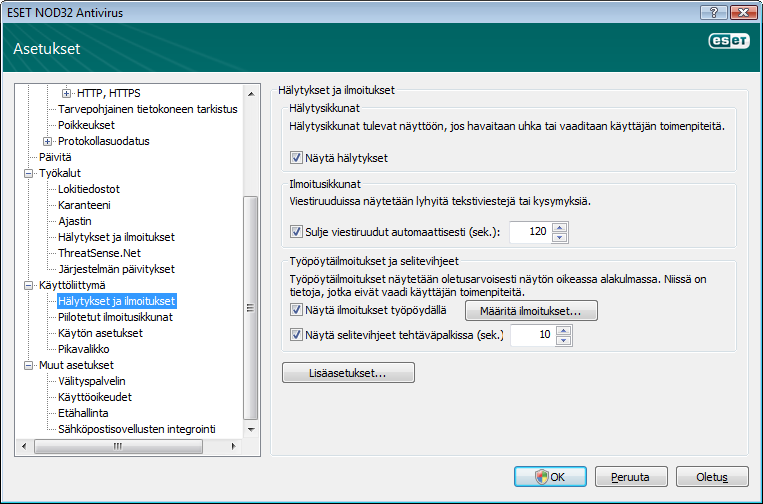The height and width of the screenshot is (504, 763).
Task: Decrease taskbar tooltip seconds value
Action: 563,341
